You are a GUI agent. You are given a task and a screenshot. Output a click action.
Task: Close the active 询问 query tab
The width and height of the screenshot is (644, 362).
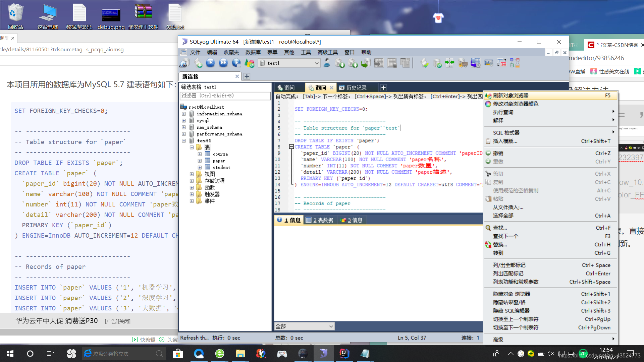pos(331,87)
